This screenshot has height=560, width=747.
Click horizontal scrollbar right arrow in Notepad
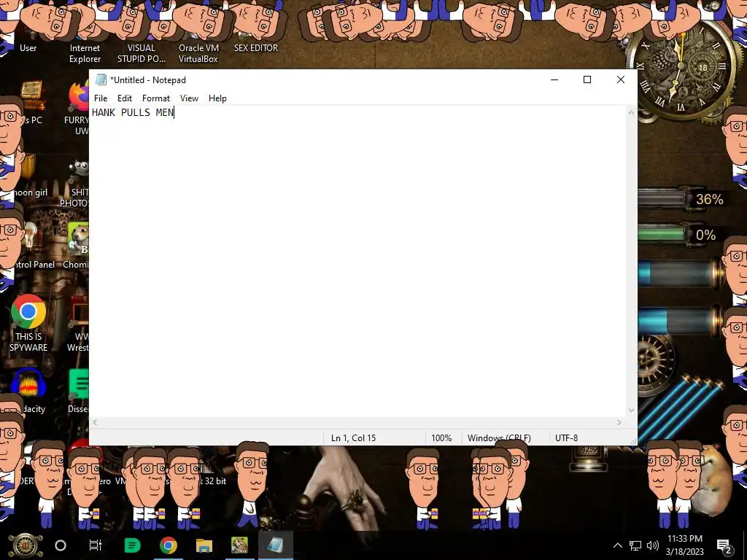click(x=619, y=422)
